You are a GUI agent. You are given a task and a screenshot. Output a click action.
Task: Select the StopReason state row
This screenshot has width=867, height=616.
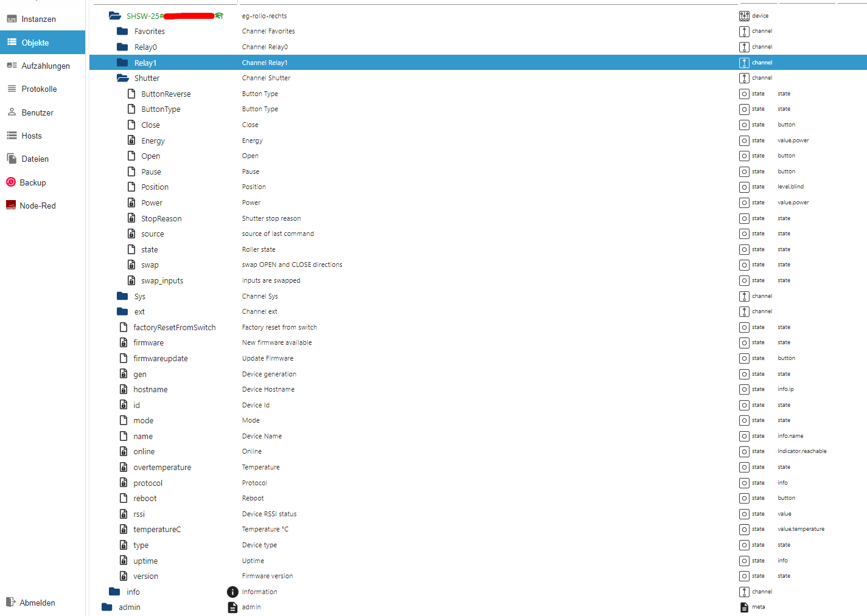coord(478,218)
